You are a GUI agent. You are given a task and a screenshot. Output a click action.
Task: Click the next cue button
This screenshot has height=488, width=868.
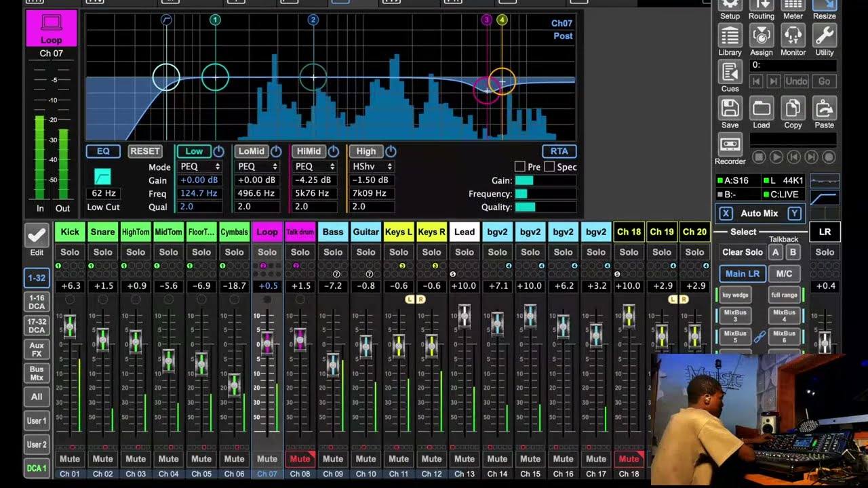pyautogui.click(x=774, y=81)
